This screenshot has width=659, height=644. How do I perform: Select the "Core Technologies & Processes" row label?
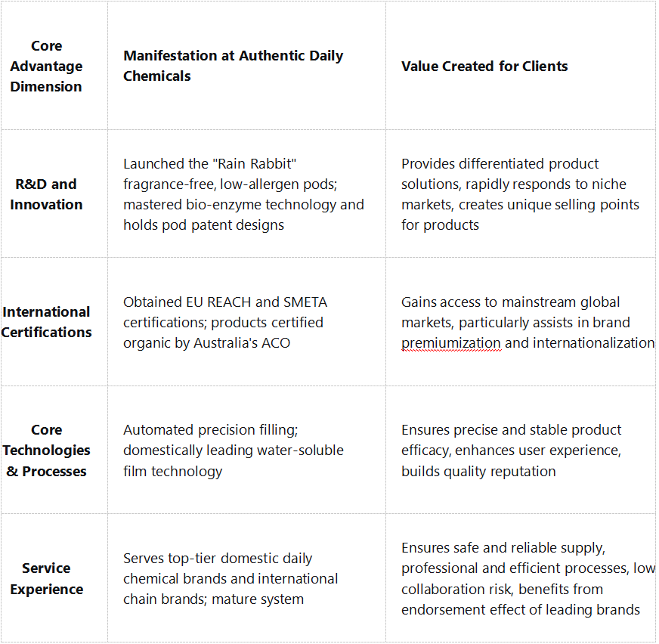(x=46, y=450)
